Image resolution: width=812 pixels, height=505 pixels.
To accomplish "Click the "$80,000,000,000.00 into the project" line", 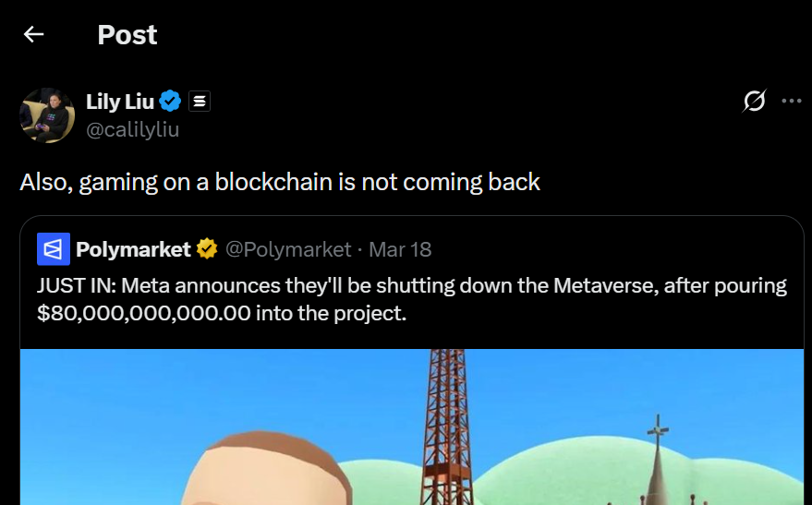I will [x=222, y=313].
